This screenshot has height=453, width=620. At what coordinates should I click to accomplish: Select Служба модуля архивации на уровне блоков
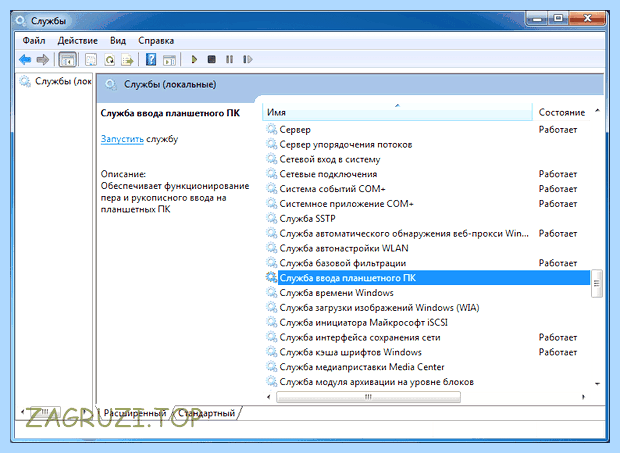point(427,382)
